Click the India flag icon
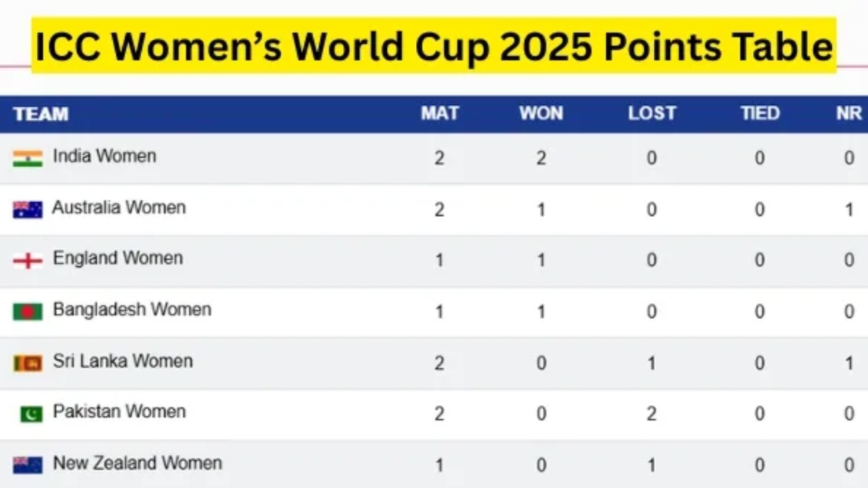 pyautogui.click(x=27, y=158)
